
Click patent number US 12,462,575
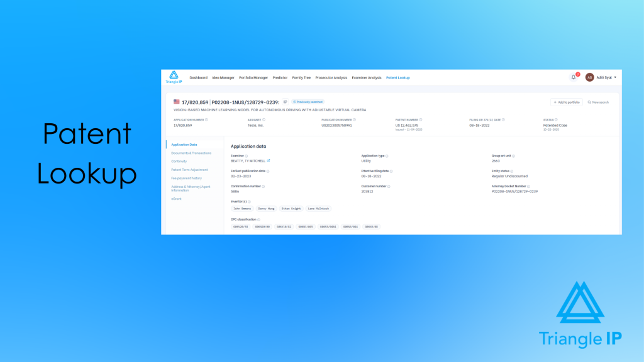click(407, 126)
